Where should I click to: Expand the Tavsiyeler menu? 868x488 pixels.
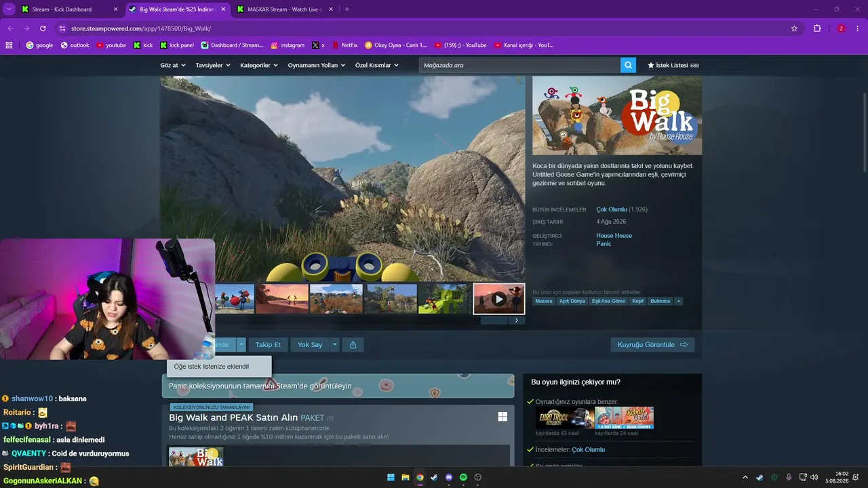click(213, 65)
